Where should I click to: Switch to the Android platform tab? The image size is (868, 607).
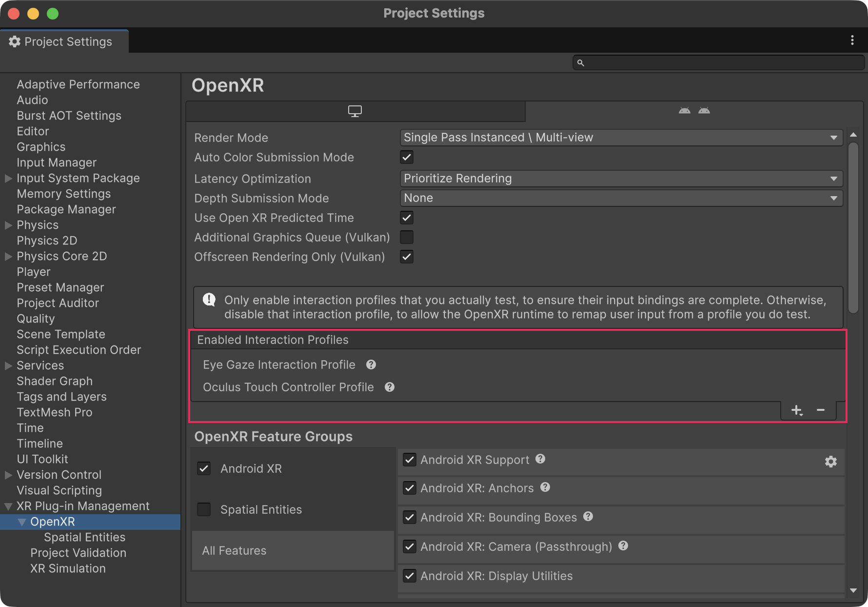(694, 111)
